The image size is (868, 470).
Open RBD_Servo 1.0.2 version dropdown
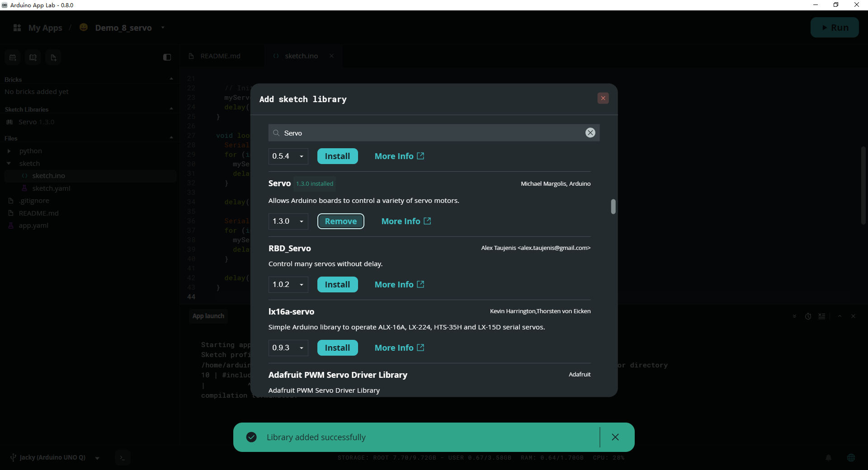click(288, 284)
